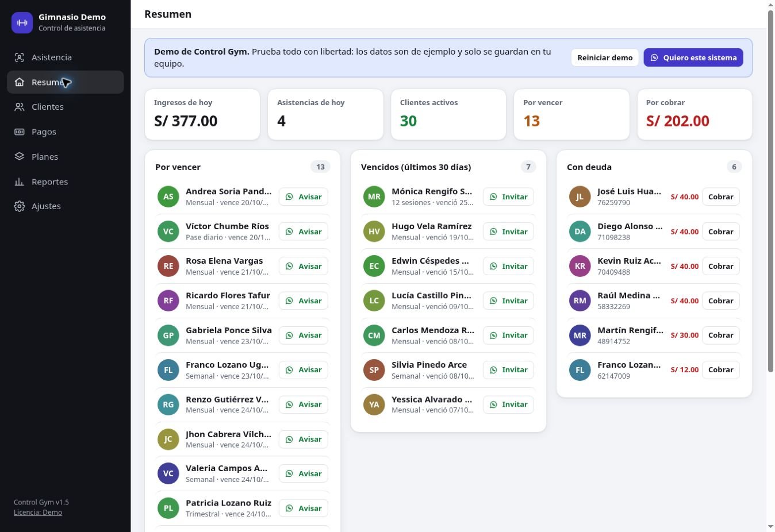Click the Clientes people icon in sidebar
Screen dimensions: 775x532
tap(20, 107)
